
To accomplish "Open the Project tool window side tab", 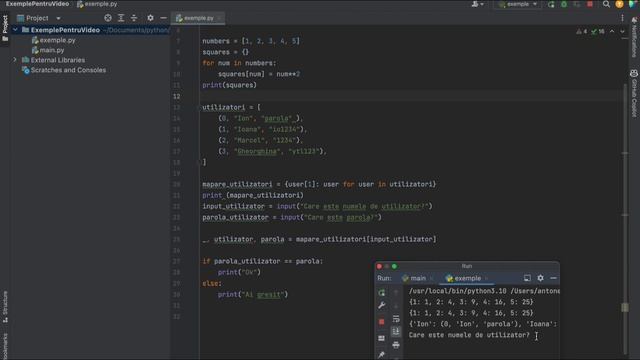I will click(5, 28).
